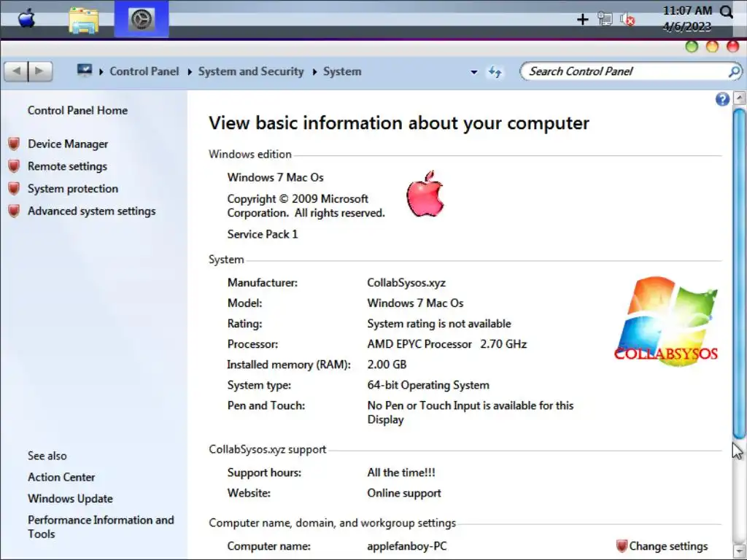Select the text AMD EPYC Processor 2.70 GHz
The height and width of the screenshot is (560, 747).
coord(447,344)
